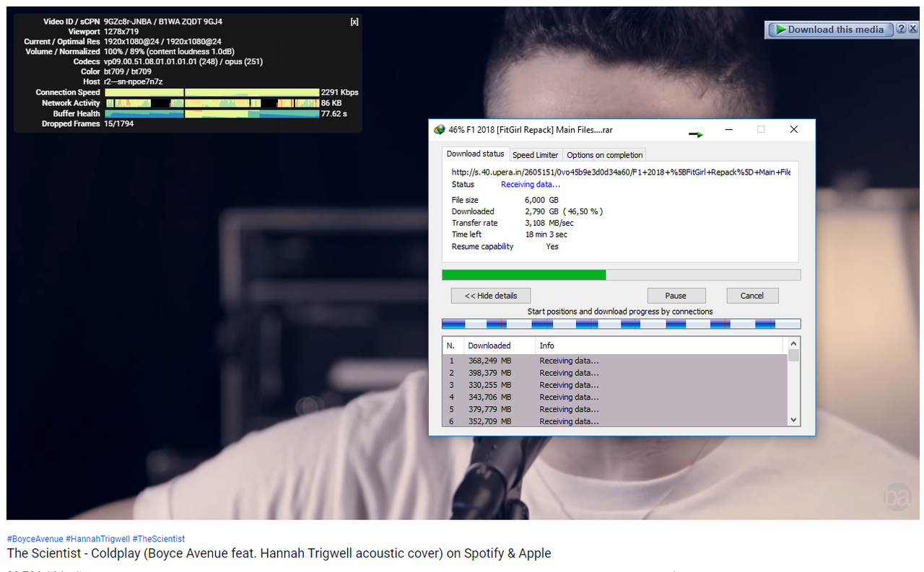Click the N. column header
This screenshot has height=572, width=924.
pyautogui.click(x=452, y=346)
